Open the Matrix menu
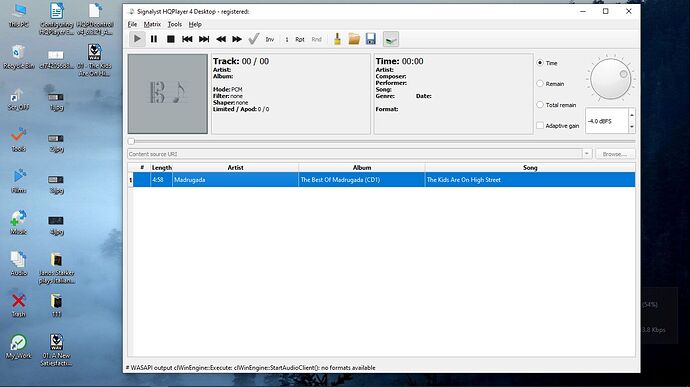690x387 pixels. (152, 24)
